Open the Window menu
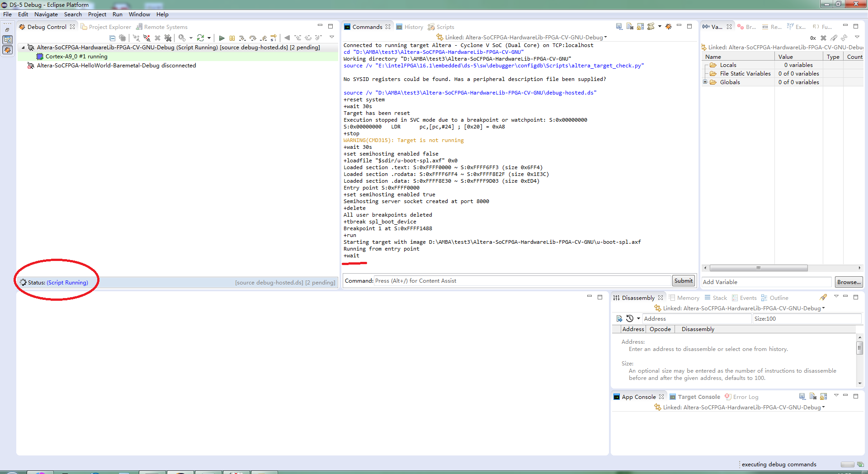Viewport: 868px width, 474px height. coord(139,14)
